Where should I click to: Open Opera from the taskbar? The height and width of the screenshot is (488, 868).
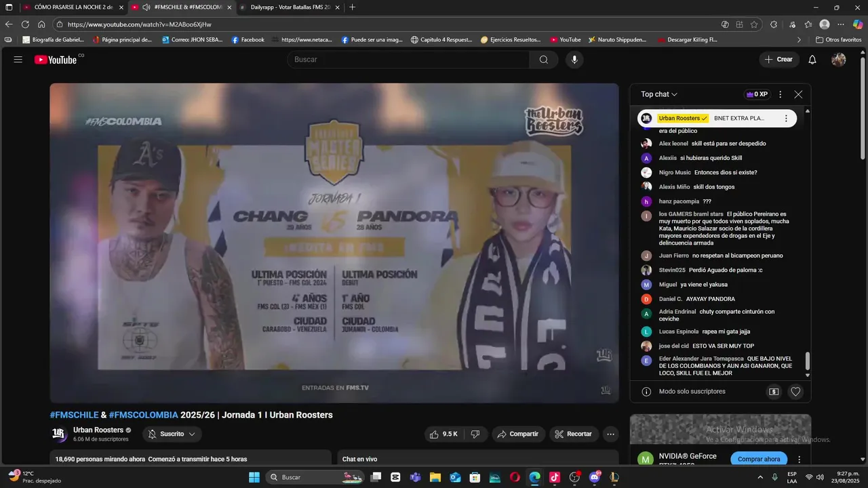515,477
